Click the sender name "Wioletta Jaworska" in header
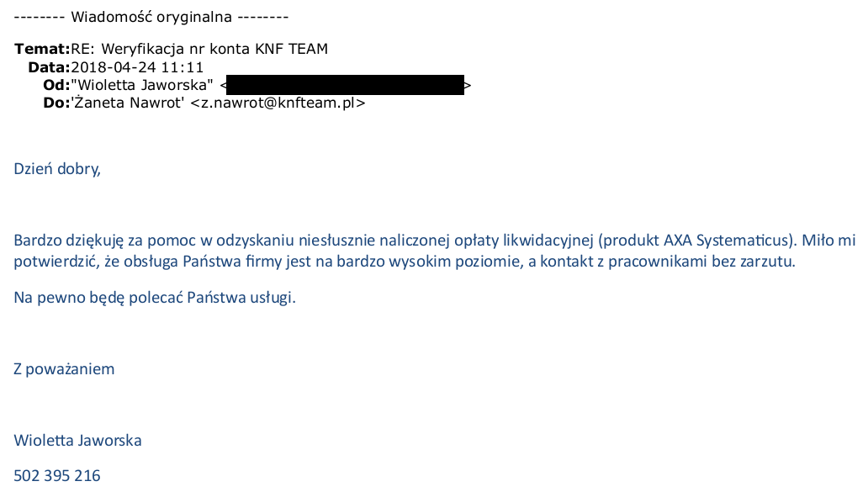 pyautogui.click(x=141, y=85)
